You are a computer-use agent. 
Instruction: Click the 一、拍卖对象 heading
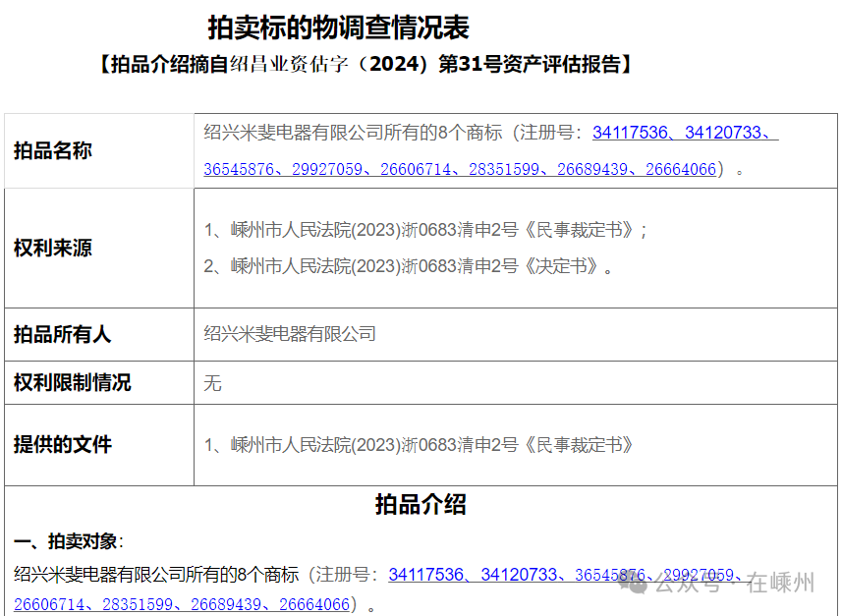[x=68, y=540]
